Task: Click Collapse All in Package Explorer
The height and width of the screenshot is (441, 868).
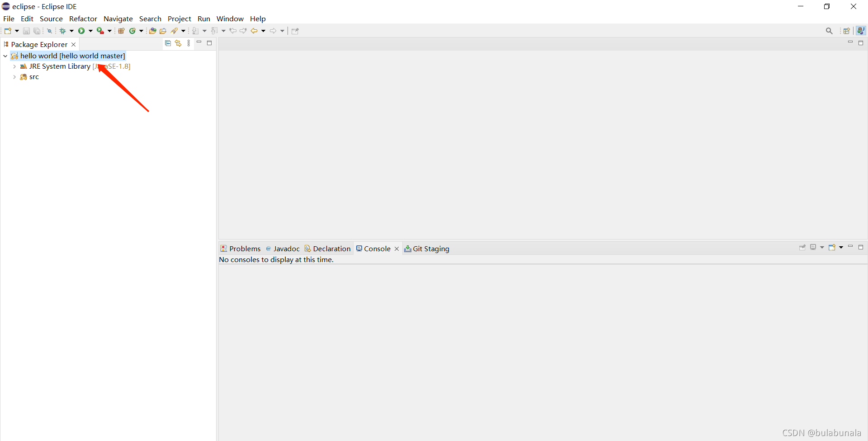Action: pyautogui.click(x=168, y=43)
